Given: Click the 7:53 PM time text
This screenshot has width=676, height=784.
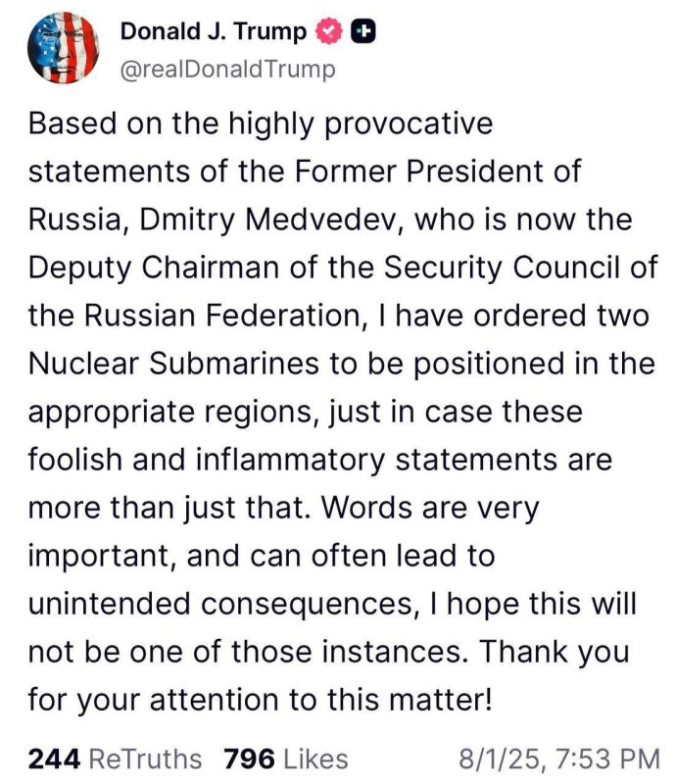Looking at the screenshot, I should (607, 759).
